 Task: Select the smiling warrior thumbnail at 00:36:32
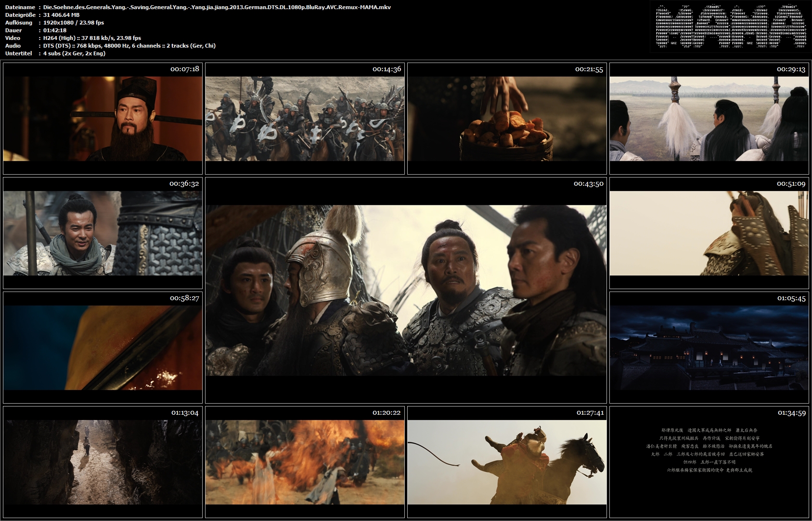(103, 233)
